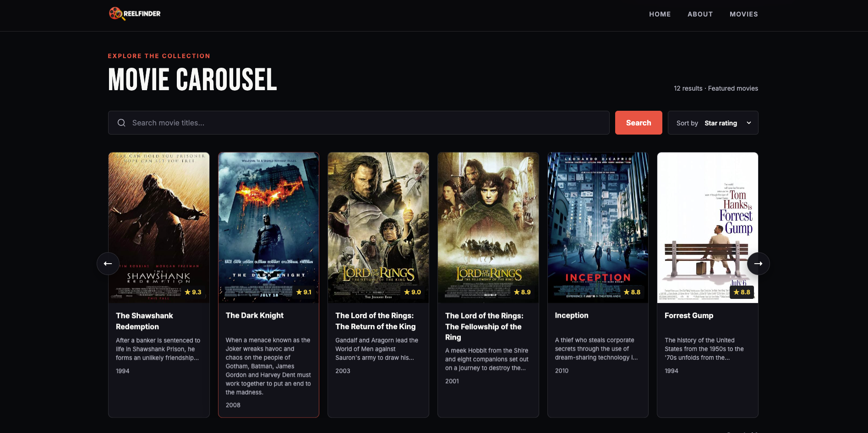
Task: Click the year 2010 text
Action: [562, 371]
